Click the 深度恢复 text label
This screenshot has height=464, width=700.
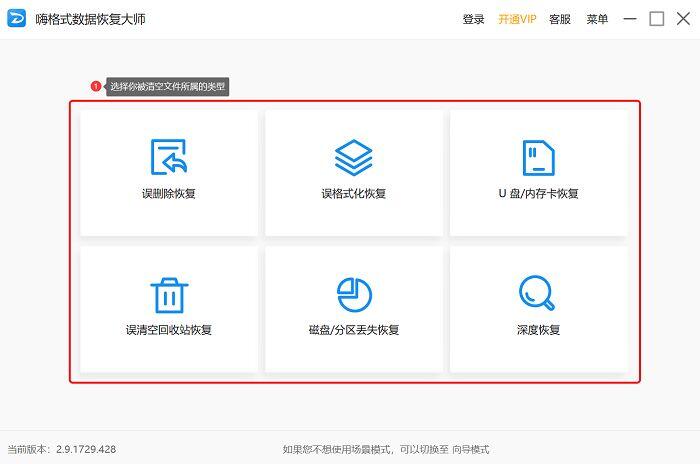point(538,330)
